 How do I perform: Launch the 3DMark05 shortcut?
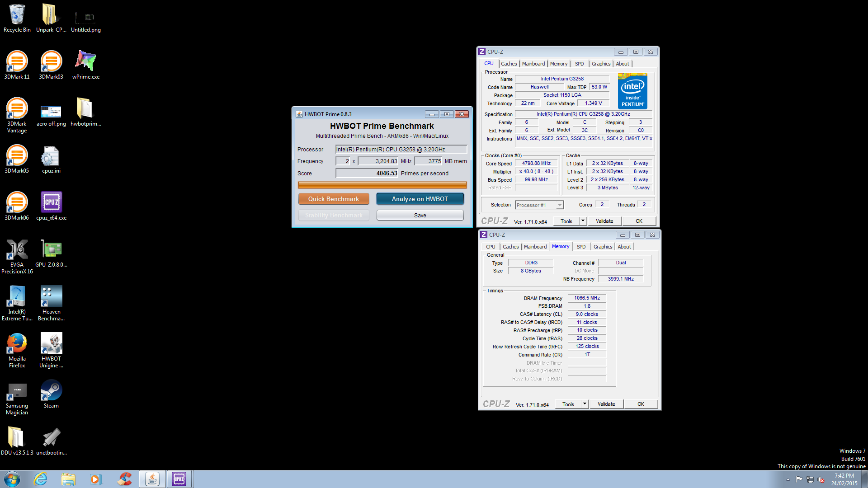pos(17,159)
